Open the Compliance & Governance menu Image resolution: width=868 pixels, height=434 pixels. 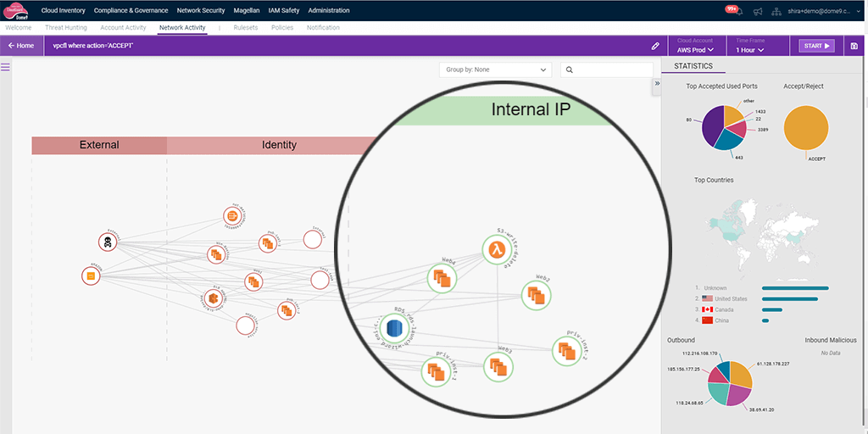click(x=131, y=10)
